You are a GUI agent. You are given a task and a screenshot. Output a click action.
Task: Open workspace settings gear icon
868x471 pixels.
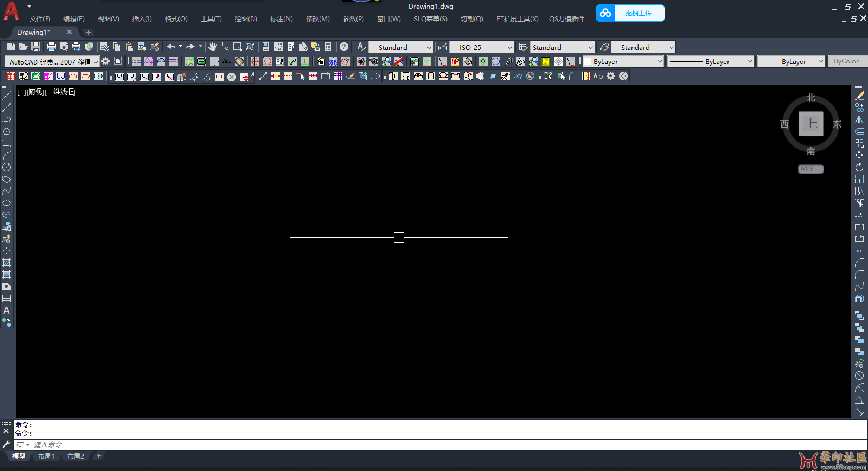pyautogui.click(x=106, y=61)
